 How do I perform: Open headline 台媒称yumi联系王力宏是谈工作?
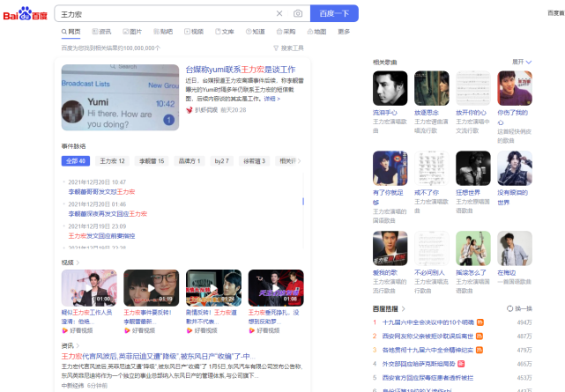coord(241,70)
